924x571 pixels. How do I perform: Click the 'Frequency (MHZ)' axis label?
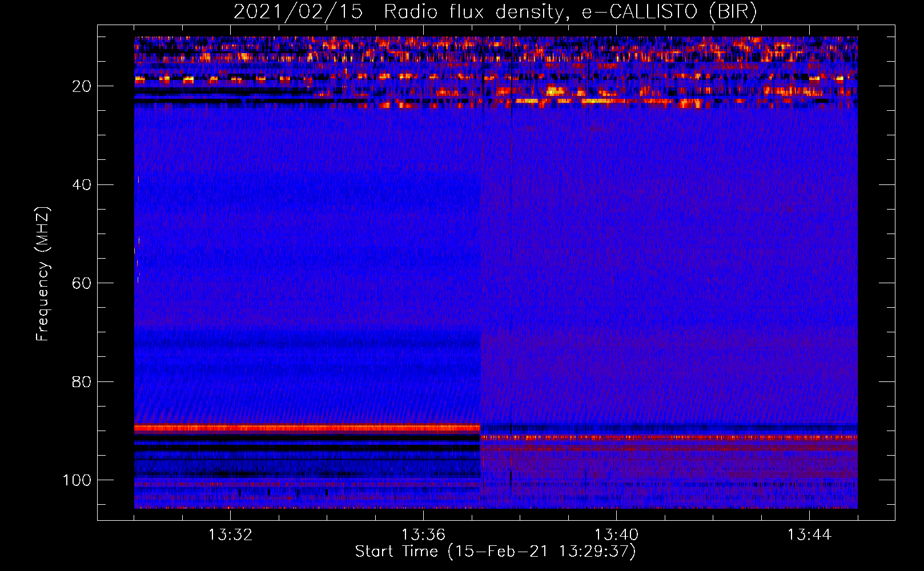click(x=43, y=274)
